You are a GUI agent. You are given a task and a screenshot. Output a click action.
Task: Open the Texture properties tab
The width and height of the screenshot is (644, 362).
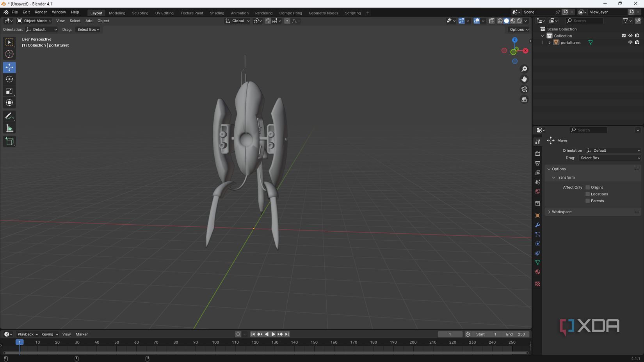537,284
